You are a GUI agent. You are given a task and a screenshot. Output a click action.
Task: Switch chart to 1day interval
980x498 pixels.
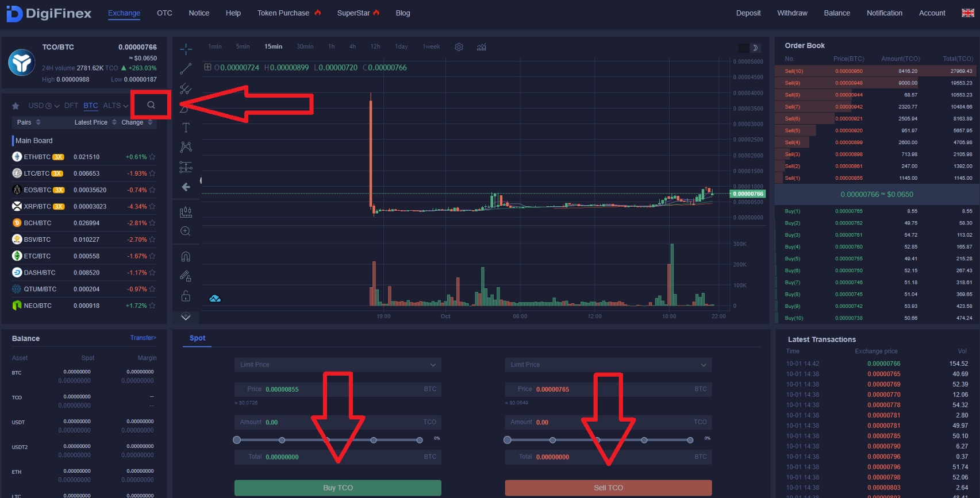(401, 47)
